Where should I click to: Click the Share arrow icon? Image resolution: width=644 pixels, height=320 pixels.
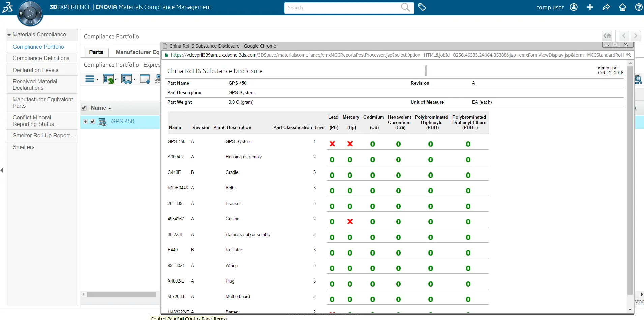[606, 7]
